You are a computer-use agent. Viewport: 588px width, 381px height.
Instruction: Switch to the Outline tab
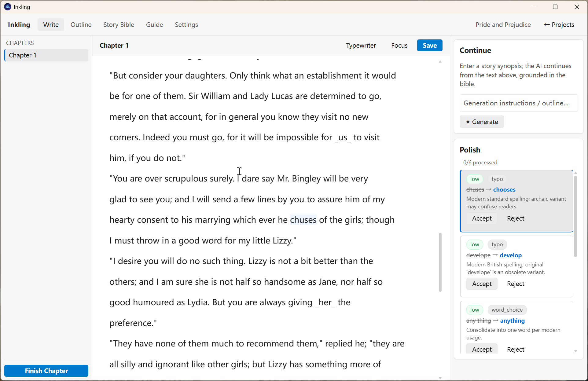point(81,25)
